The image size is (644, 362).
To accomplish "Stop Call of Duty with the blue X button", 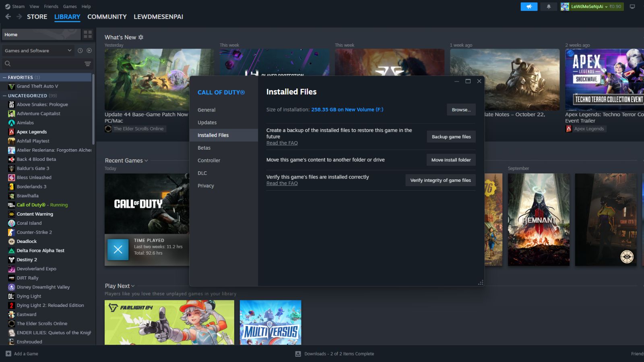I will [118, 249].
